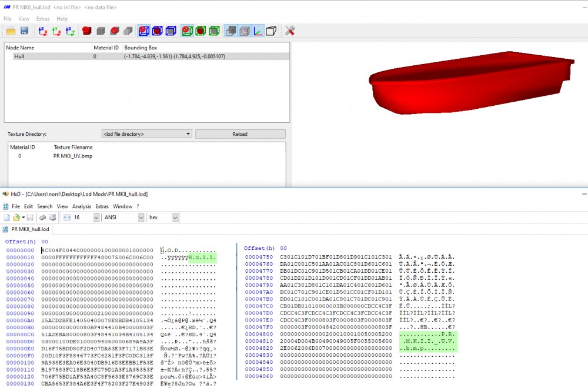The width and height of the screenshot is (588, 388).
Task: Click offset 00004800 in the right hex pane
Action: 259,334
